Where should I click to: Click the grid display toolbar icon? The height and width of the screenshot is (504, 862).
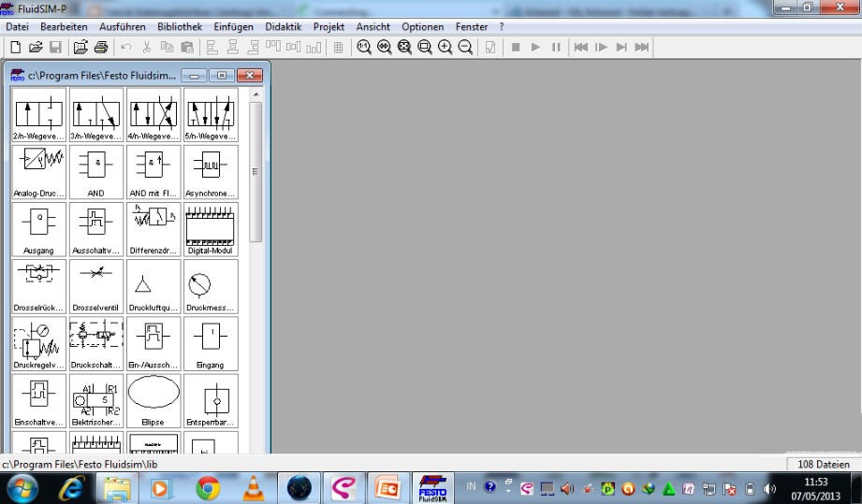point(339,47)
